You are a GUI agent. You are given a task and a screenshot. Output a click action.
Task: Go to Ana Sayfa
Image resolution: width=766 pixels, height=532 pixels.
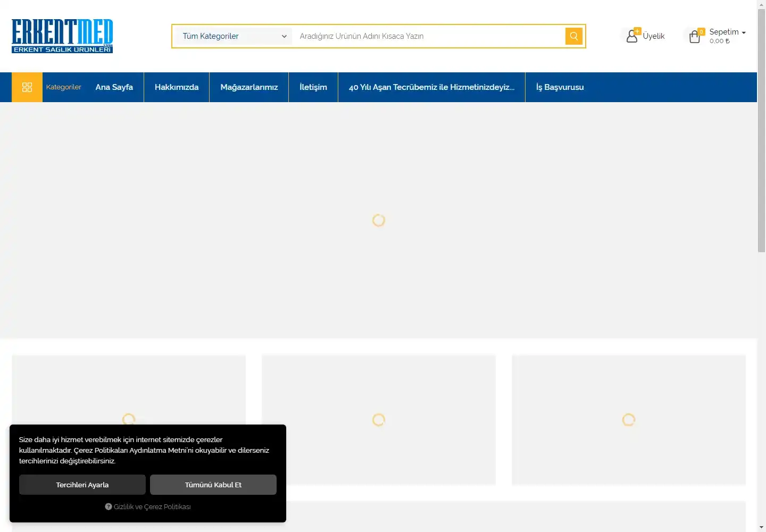pos(114,87)
